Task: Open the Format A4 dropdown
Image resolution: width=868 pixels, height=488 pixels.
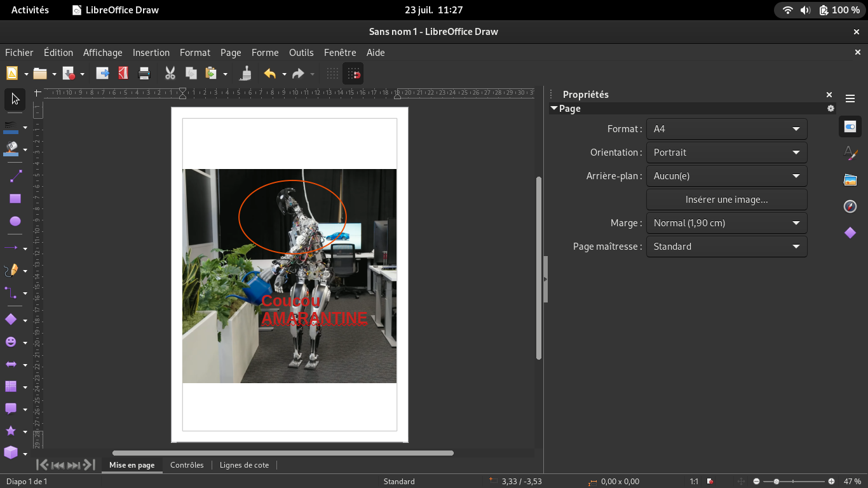Action: click(727, 129)
